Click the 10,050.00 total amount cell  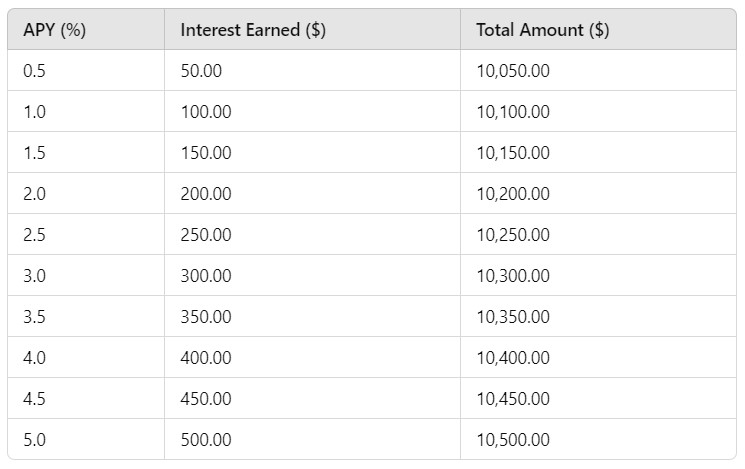pos(598,70)
